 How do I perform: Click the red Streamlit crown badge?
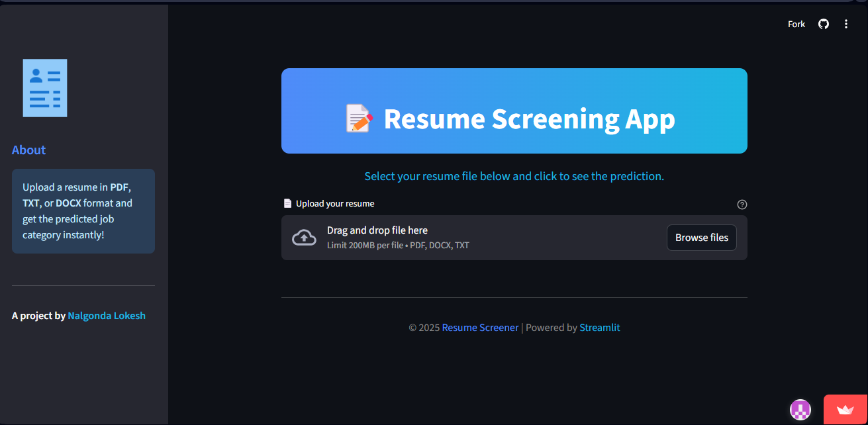(x=845, y=410)
